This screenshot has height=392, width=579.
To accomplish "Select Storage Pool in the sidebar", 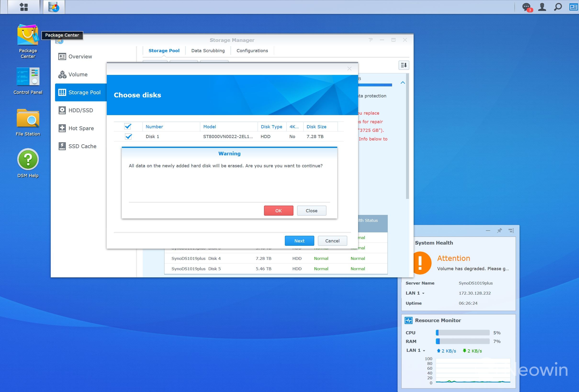I will click(x=81, y=92).
